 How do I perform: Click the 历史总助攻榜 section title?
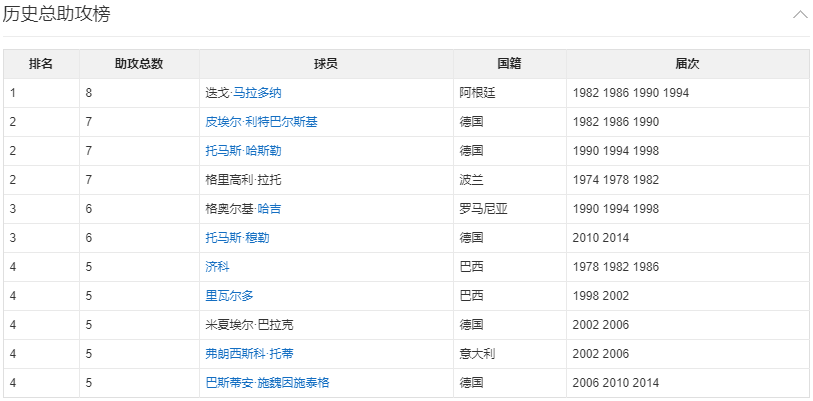pos(57,15)
